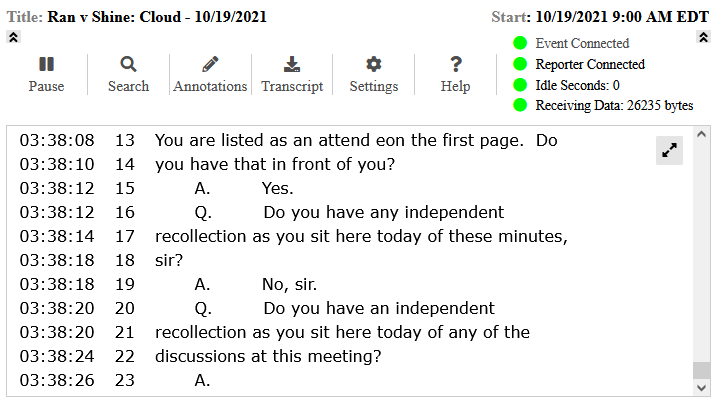Click timestamp 03:38:08 on line 13
This screenshot has width=717, height=409.
[x=57, y=140]
